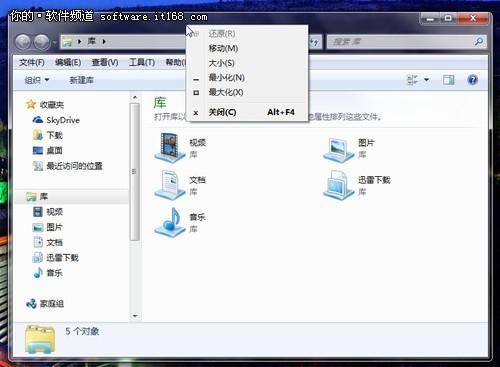
Task: Open the 查看(V) menu
Action: [105, 62]
